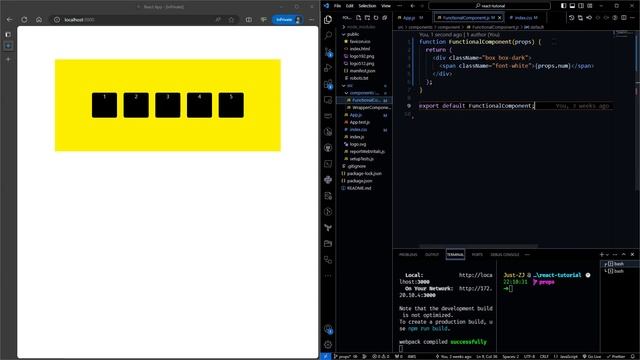Create a new terminal with the plus button

[x=602, y=255]
